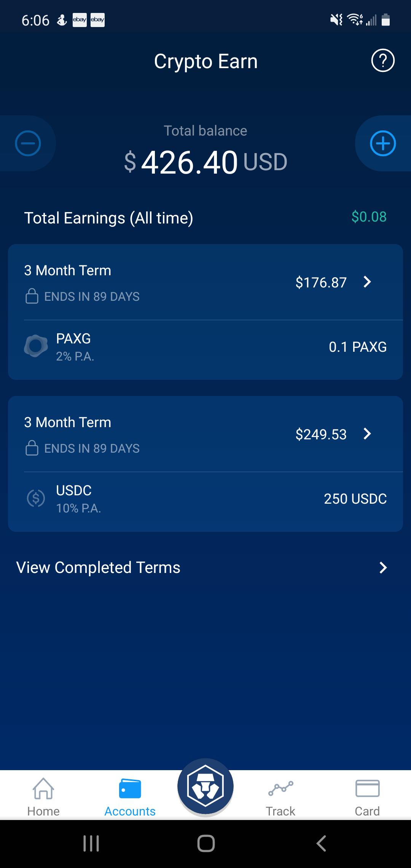Expand the $176.87 term chevron
This screenshot has height=868, width=411.
click(x=367, y=282)
